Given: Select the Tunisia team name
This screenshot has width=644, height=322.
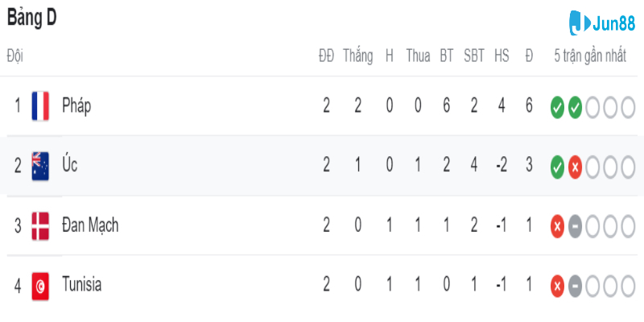Looking at the screenshot, I should pos(81,285).
